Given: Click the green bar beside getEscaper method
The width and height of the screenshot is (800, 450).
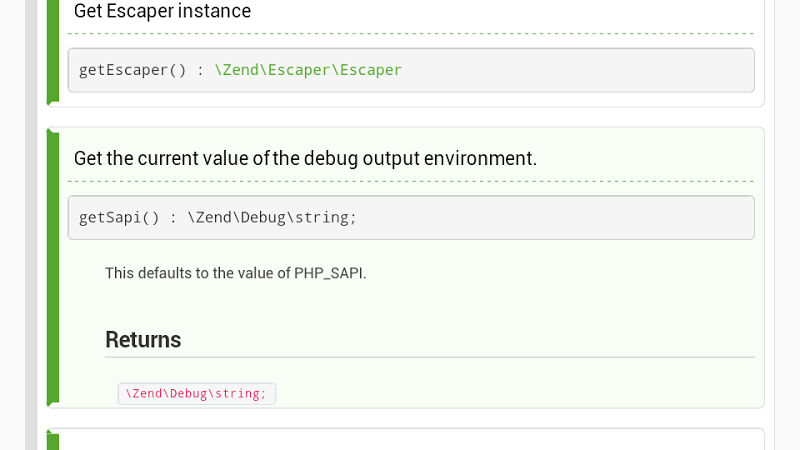Looking at the screenshot, I should click(x=53, y=50).
